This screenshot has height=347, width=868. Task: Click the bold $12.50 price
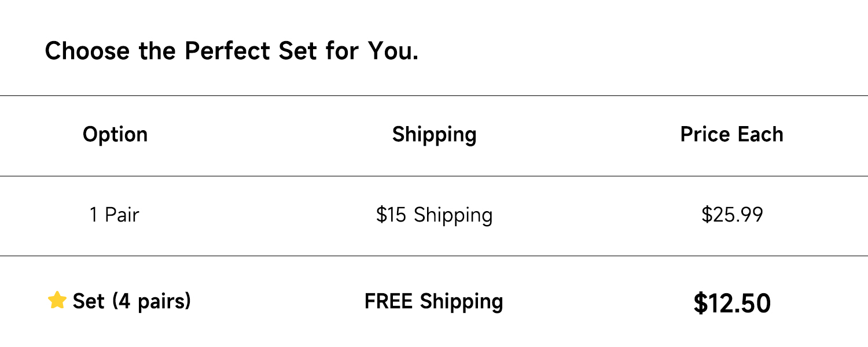(x=732, y=303)
